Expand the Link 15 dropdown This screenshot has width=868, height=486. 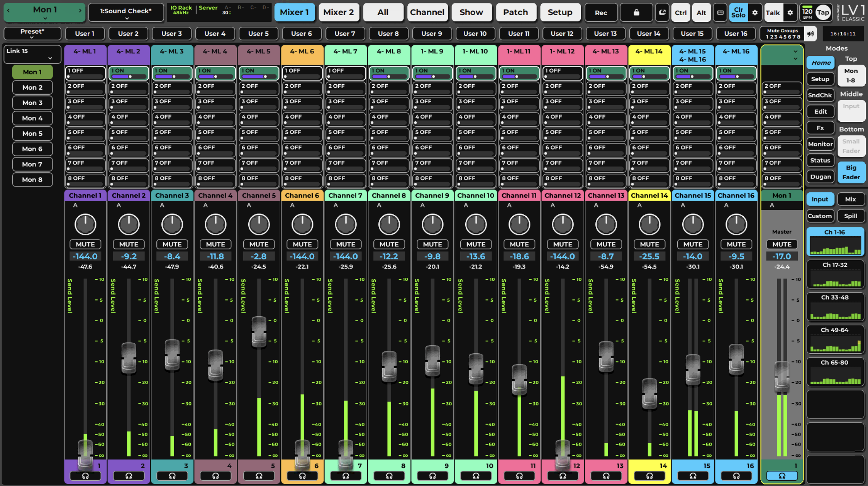coord(32,54)
